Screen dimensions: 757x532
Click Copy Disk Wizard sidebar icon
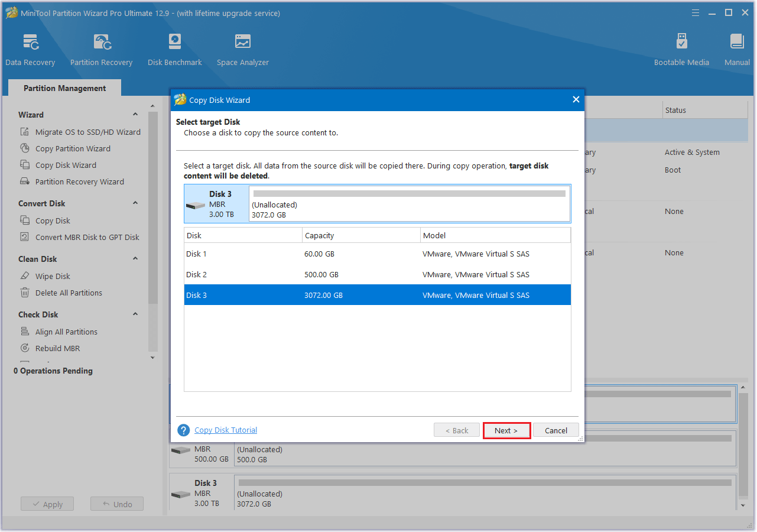tap(25, 165)
